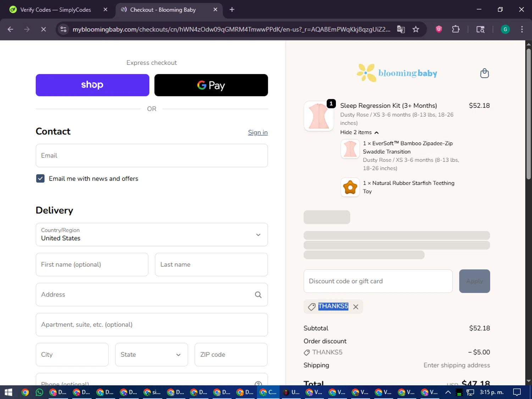Image resolution: width=532 pixels, height=399 pixels.
Task: Open Chrome's three-dot menu
Action: (522, 29)
